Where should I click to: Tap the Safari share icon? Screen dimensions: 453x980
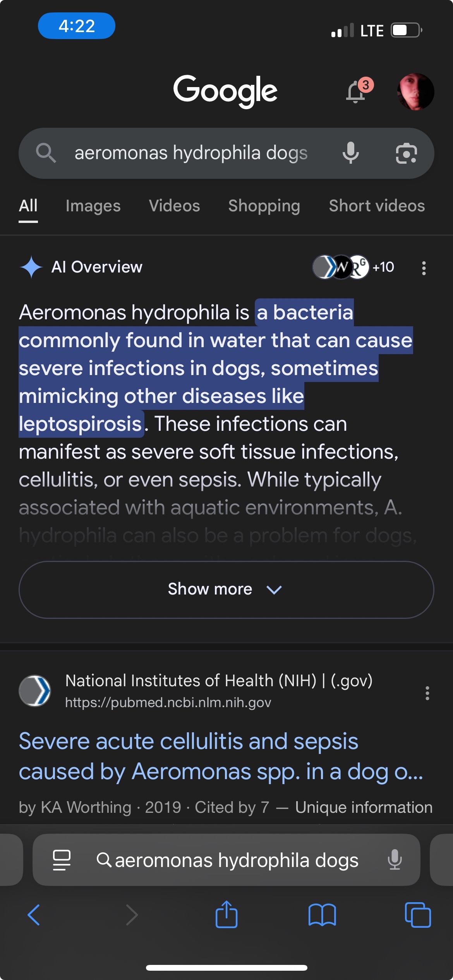coord(226,915)
